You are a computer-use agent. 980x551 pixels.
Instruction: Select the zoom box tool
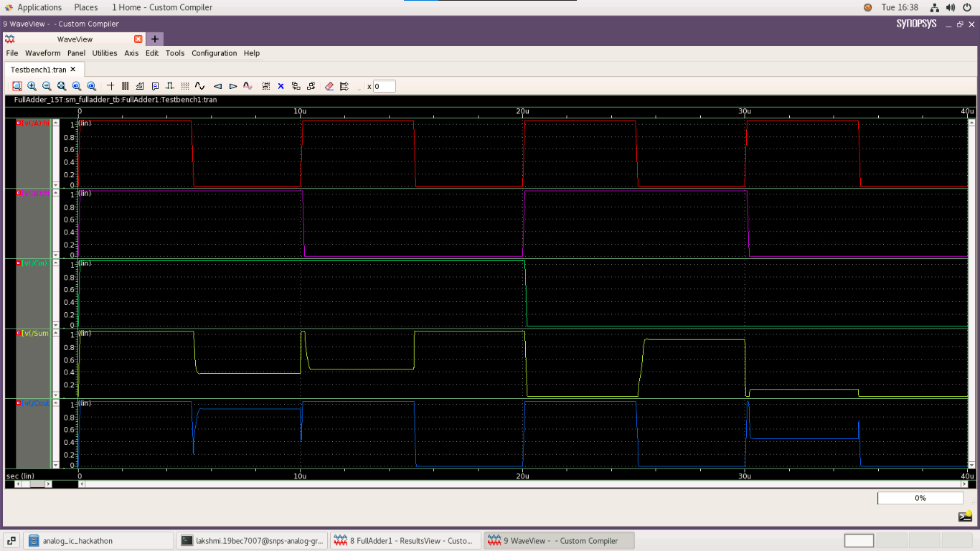(16, 85)
